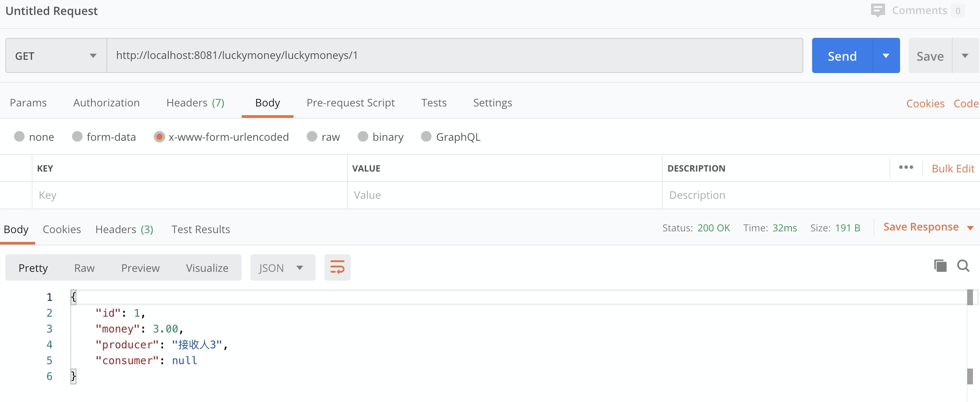Expand the Save button dropdown arrow
This screenshot has height=402, width=980.
(x=965, y=56)
